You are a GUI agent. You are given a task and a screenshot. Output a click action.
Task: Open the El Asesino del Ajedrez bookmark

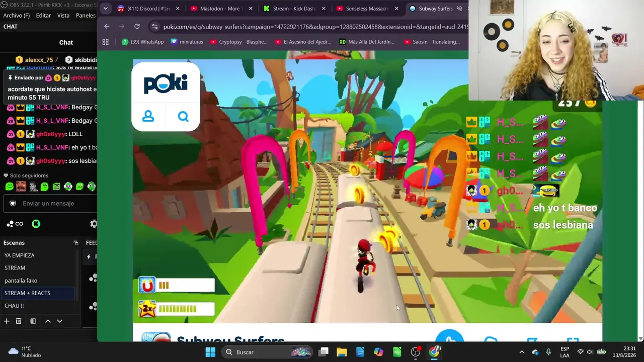click(303, 42)
